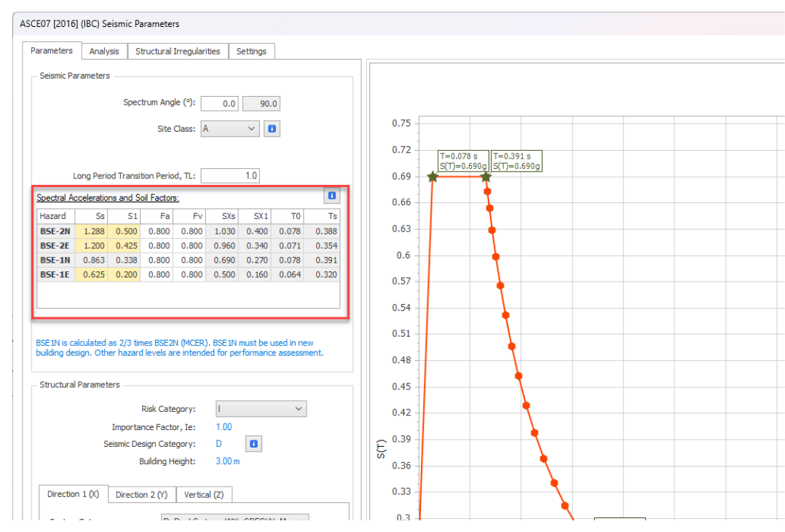Click Importance Factor value 1.00
This screenshot has height=532, width=785.
224,427
